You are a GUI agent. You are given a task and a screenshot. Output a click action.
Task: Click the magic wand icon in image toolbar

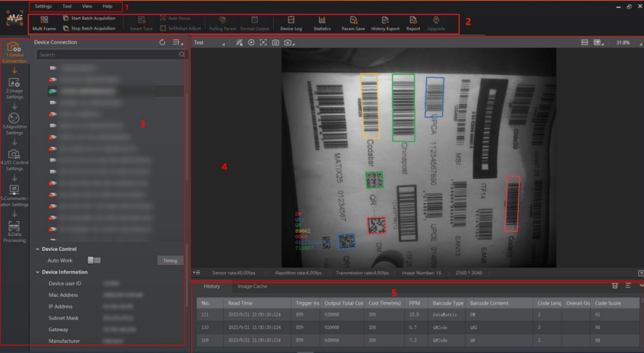tap(239, 43)
